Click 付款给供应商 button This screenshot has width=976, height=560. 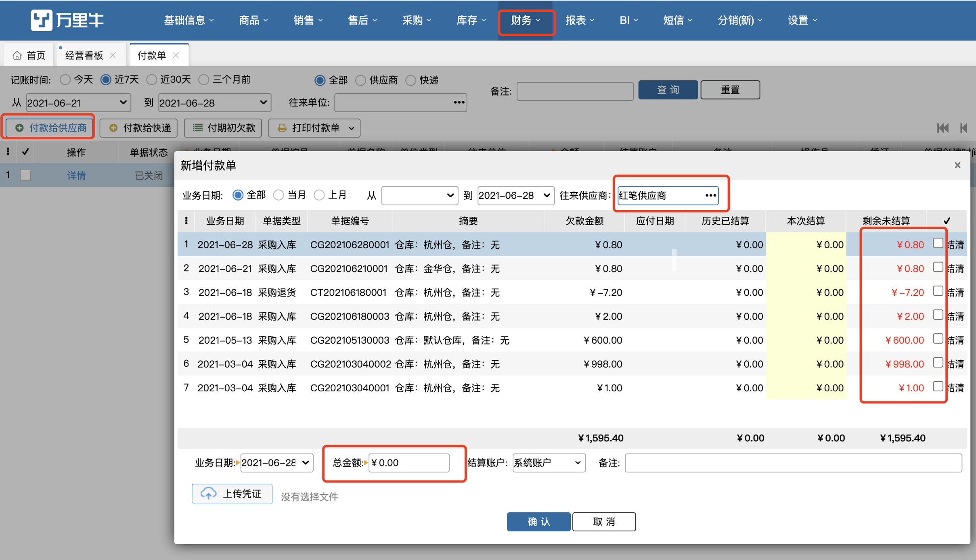click(49, 128)
